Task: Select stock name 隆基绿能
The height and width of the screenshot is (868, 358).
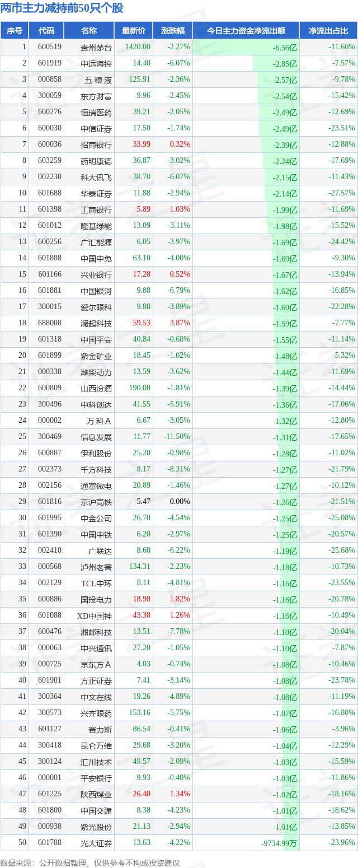Action: pos(96,226)
